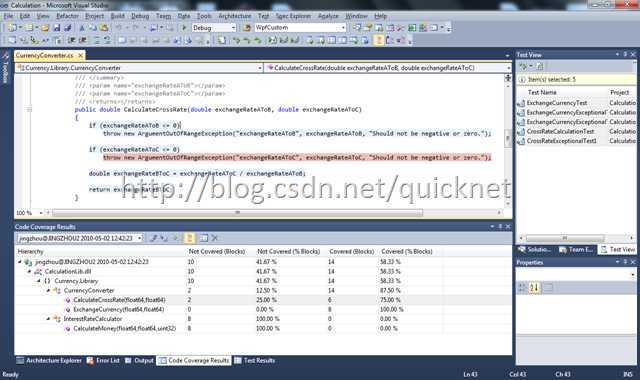The height and width of the screenshot is (380, 640).
Task: Sort by Covered (% Blocks) column header
Action: click(407, 251)
